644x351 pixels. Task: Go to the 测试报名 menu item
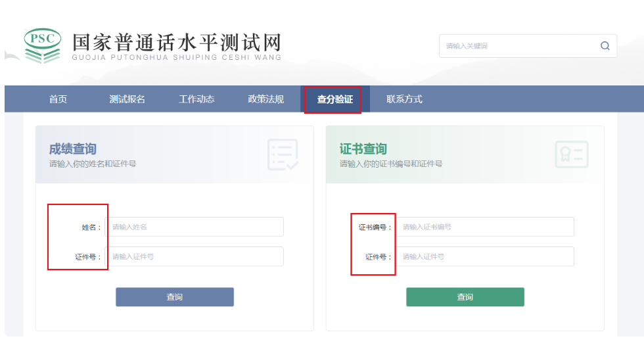pyautogui.click(x=127, y=99)
